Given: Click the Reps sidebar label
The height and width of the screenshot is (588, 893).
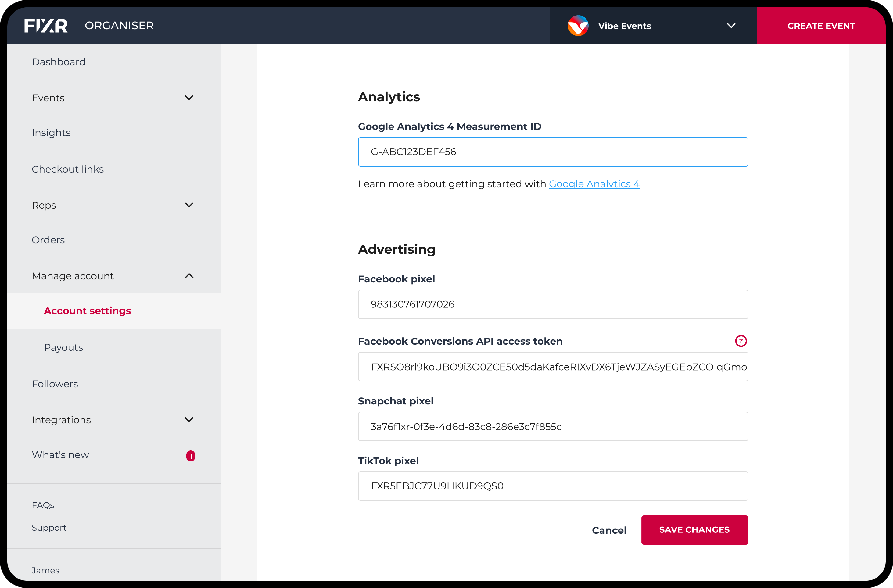Looking at the screenshot, I should click(x=44, y=205).
